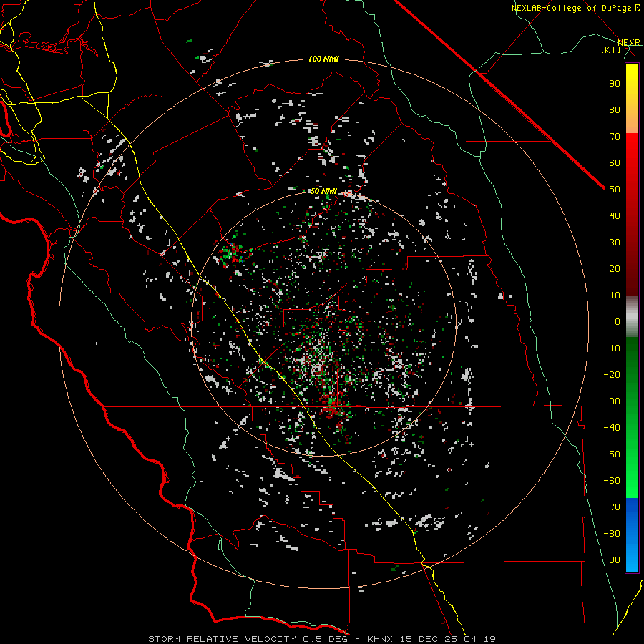This screenshot has width=644, height=644.
Task: Click the 15 DEC 25 date text
Action: tap(428, 639)
